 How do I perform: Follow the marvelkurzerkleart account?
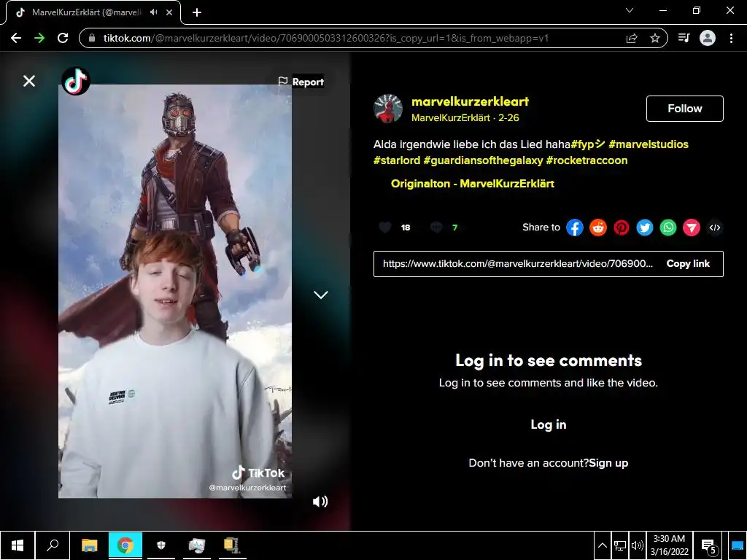pos(684,109)
